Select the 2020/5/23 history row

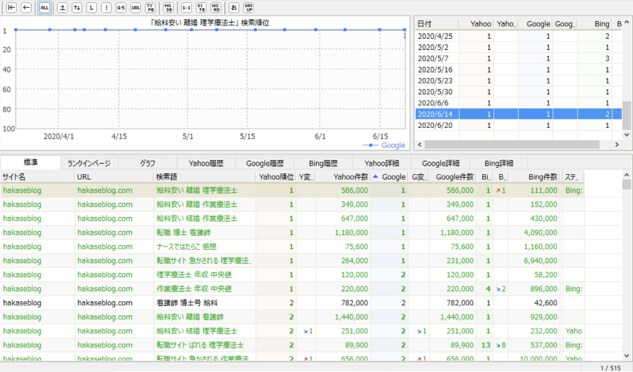point(519,81)
